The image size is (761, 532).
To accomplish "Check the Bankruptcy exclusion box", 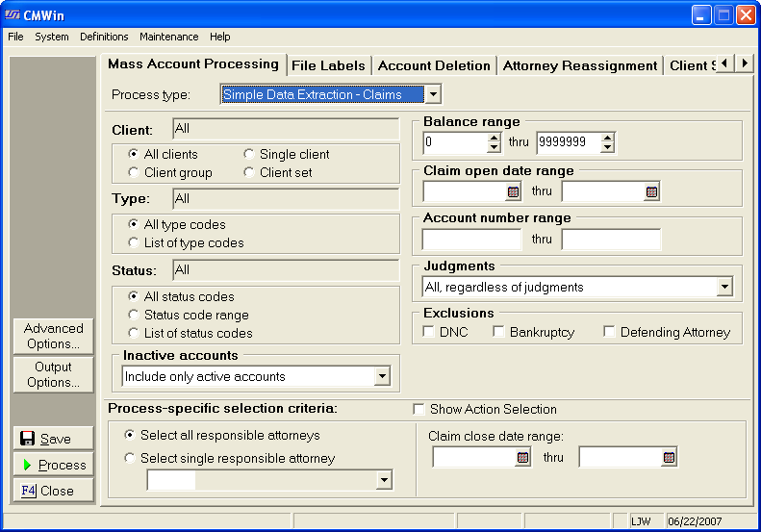I will coord(498,332).
